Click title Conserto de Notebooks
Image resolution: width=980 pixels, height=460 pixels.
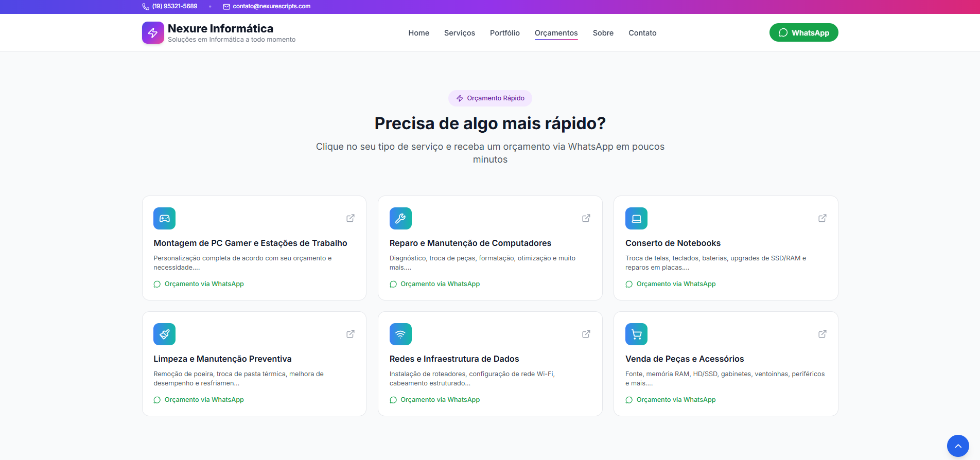point(673,243)
